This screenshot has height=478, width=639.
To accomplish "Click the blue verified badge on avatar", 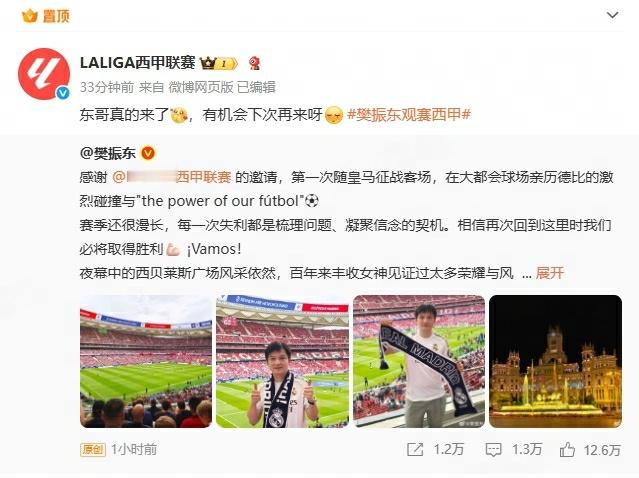I will tap(63, 93).
